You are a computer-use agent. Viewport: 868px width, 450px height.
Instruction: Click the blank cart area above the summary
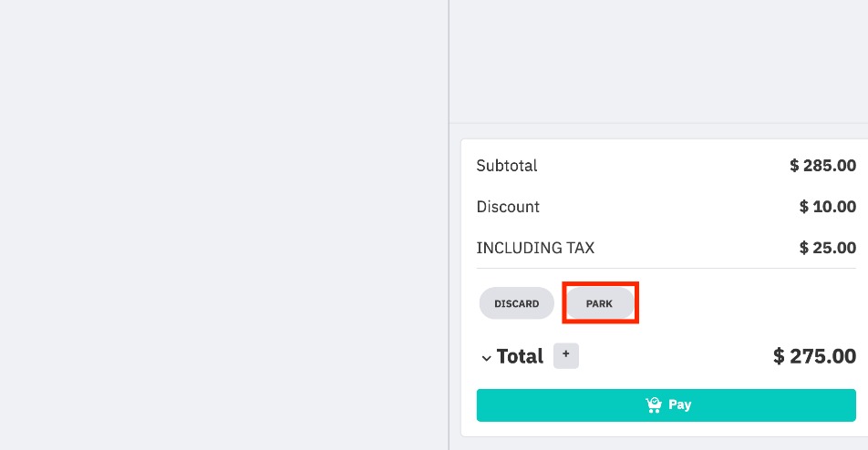coord(658,61)
